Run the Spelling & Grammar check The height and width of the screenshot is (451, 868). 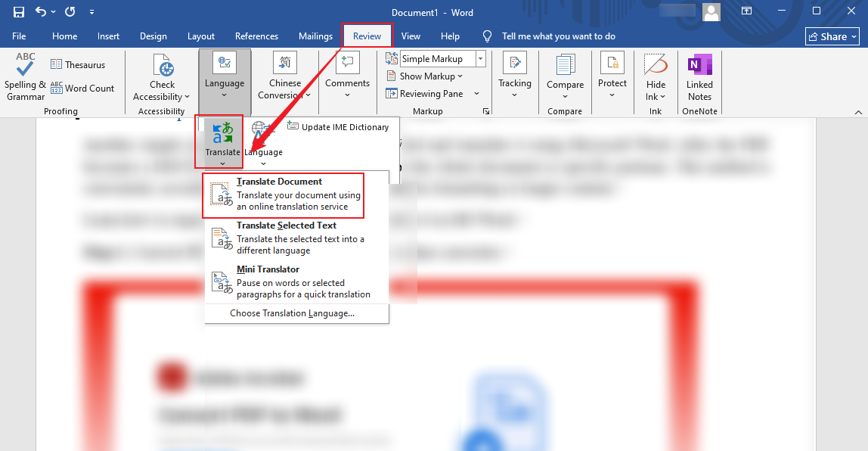pyautogui.click(x=23, y=76)
